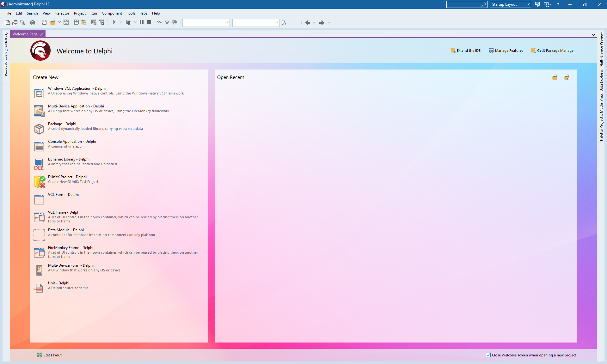Open the Project menu
607x364 pixels.
(80, 13)
